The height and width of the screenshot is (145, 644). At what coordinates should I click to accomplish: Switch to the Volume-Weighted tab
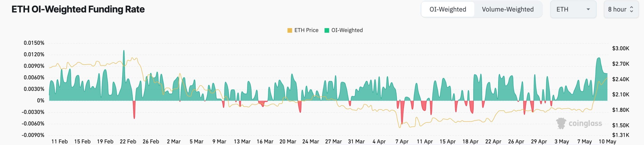pyautogui.click(x=508, y=9)
